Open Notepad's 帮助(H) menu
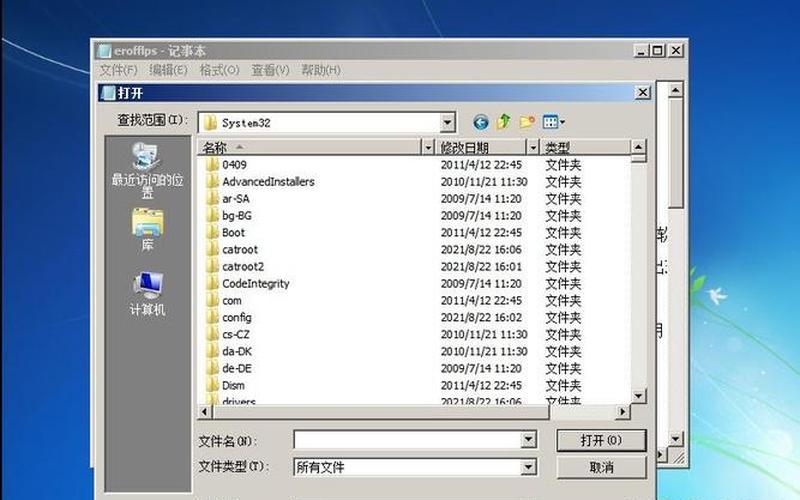800x500 pixels. click(321, 70)
